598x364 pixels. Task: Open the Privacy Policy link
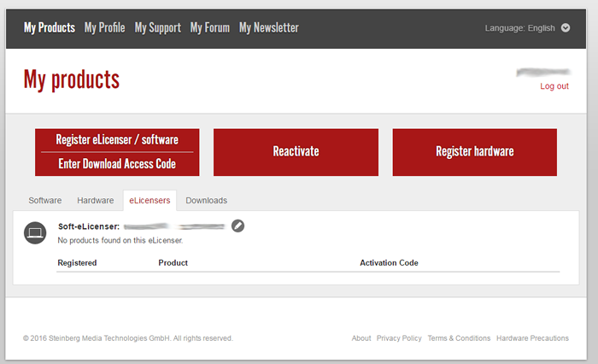click(x=399, y=338)
